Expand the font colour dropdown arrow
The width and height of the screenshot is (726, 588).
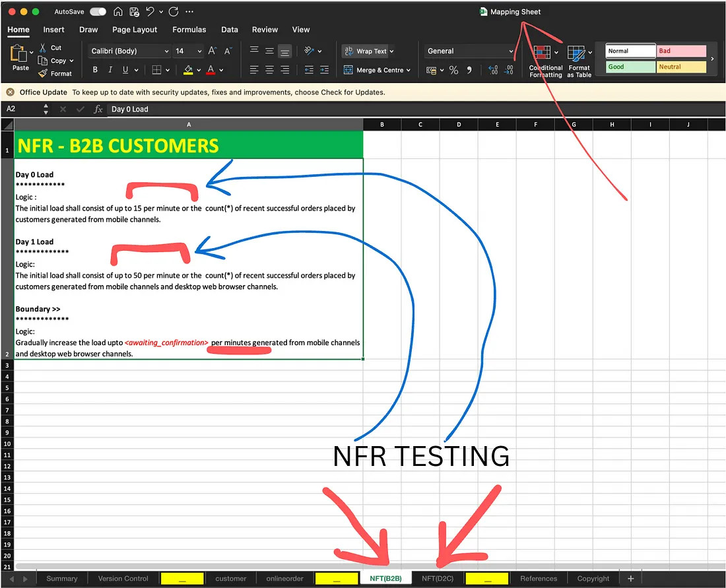click(x=221, y=70)
